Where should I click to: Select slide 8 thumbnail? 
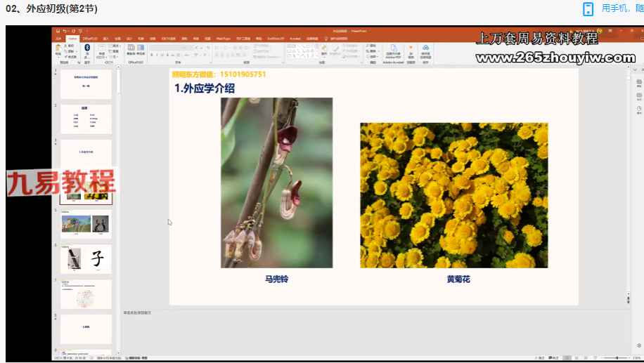tap(86, 329)
